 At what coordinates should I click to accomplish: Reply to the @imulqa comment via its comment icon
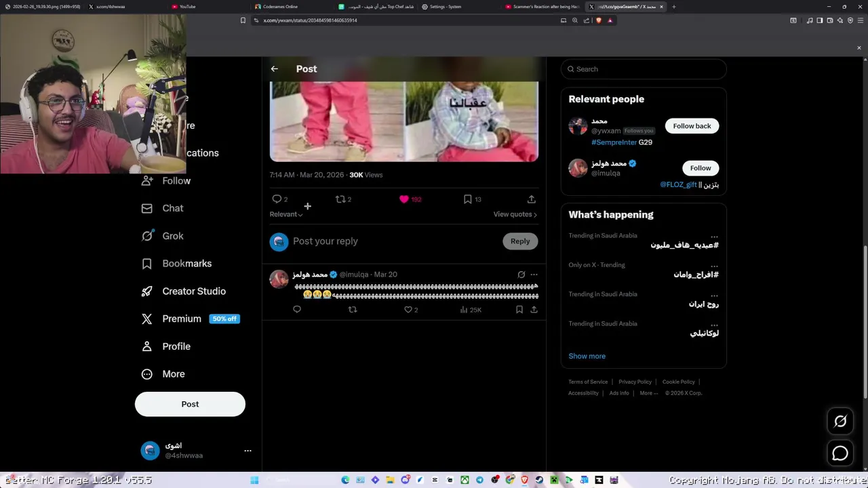[297, 309]
